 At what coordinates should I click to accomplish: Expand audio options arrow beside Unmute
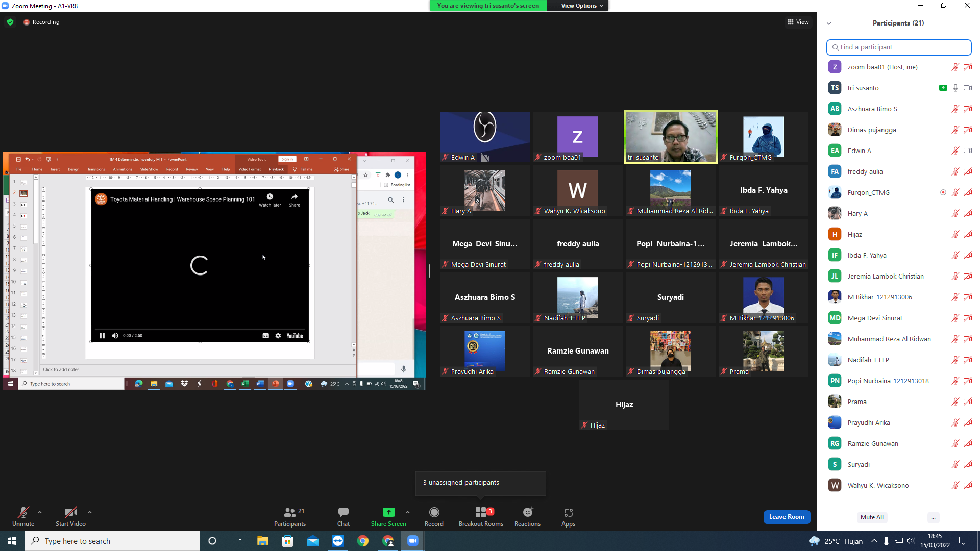[x=40, y=512]
